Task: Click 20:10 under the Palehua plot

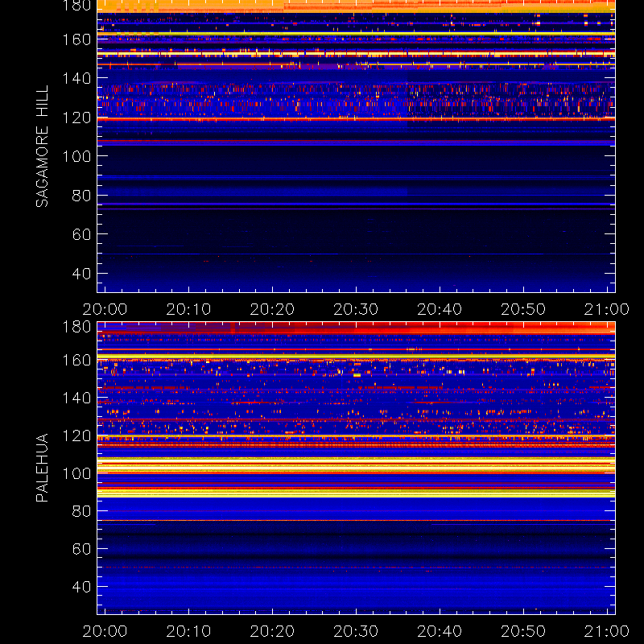Action: (188, 631)
